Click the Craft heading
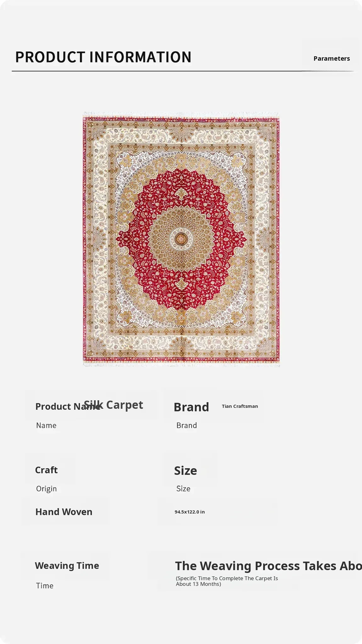This screenshot has height=644, width=362. coord(46,470)
